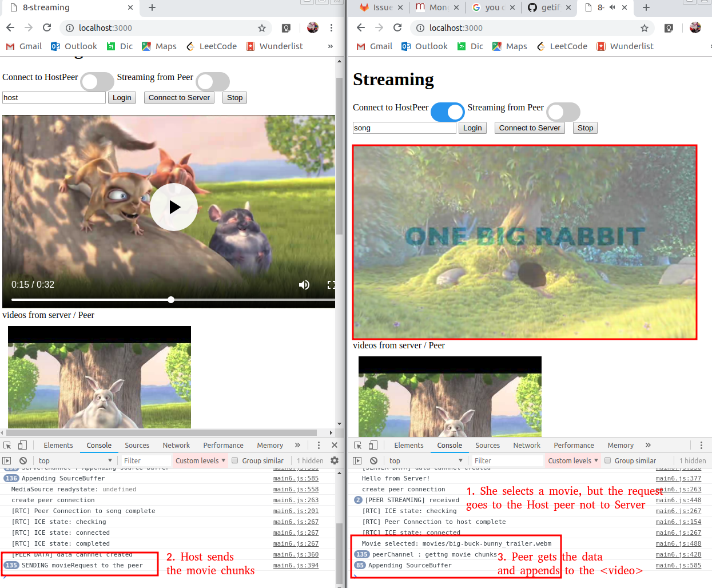Open new tab in left browser window
The height and width of the screenshot is (588, 712).
pyautogui.click(x=152, y=7)
